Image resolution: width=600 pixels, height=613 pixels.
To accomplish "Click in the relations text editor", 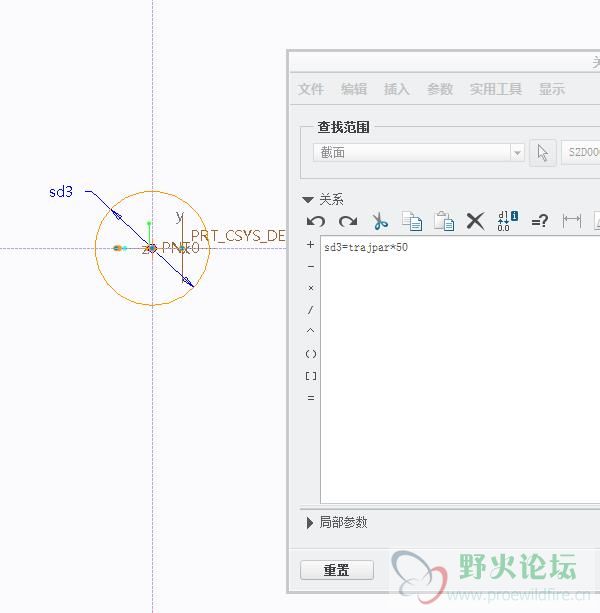I will pos(460,369).
